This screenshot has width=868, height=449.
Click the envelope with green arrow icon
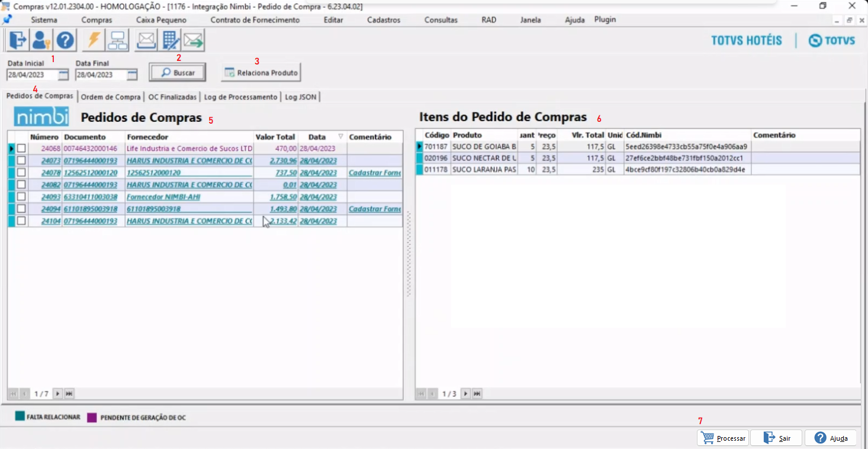coord(194,40)
